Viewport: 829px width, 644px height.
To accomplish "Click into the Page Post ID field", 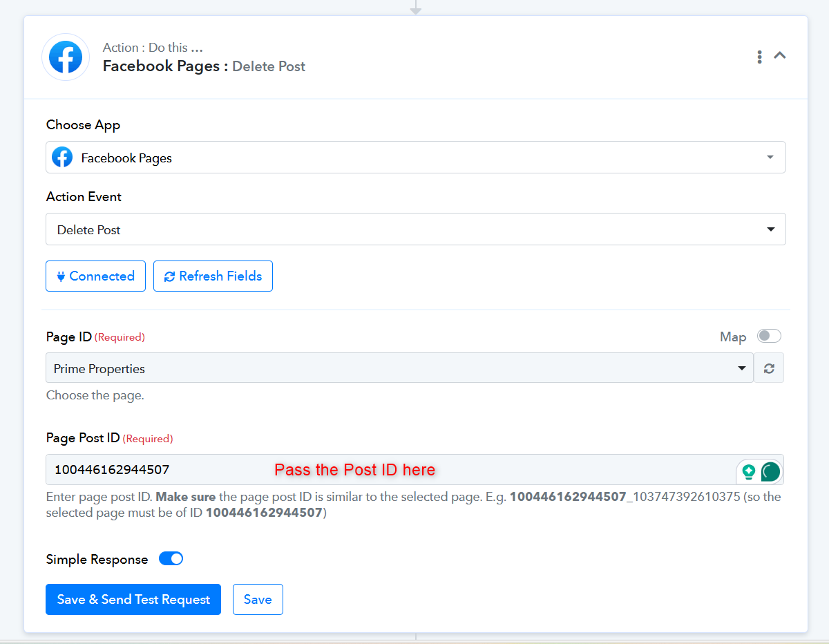I will [x=387, y=470].
